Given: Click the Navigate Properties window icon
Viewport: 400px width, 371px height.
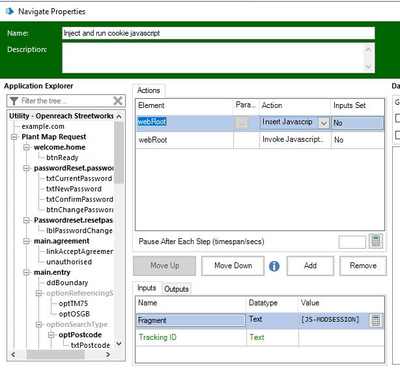Looking at the screenshot, I should 10,11.
